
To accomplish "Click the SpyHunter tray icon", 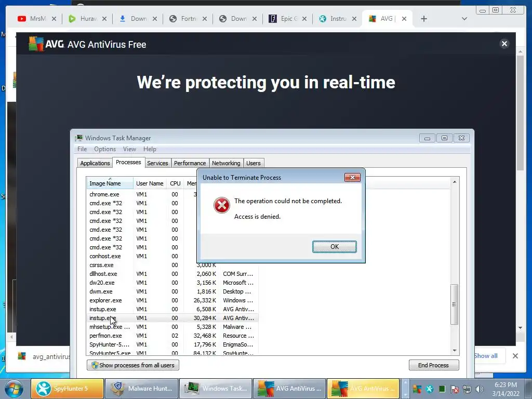I will coord(429,389).
